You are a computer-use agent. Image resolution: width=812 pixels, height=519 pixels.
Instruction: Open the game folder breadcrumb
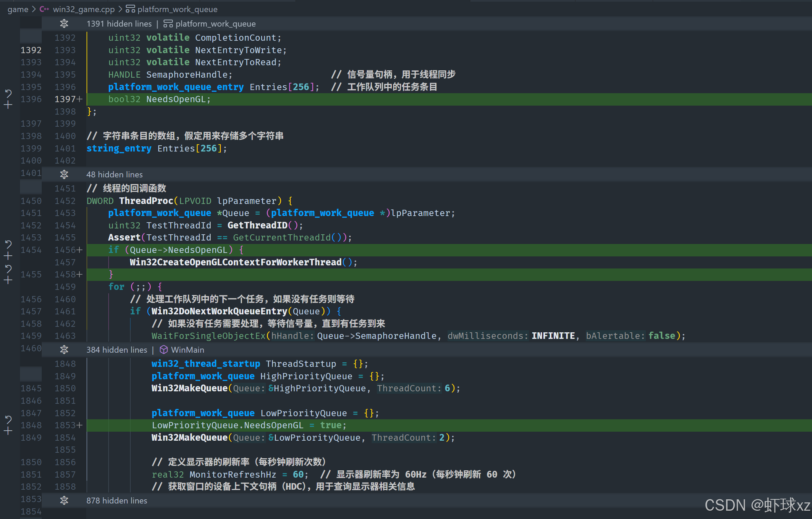(x=18, y=9)
